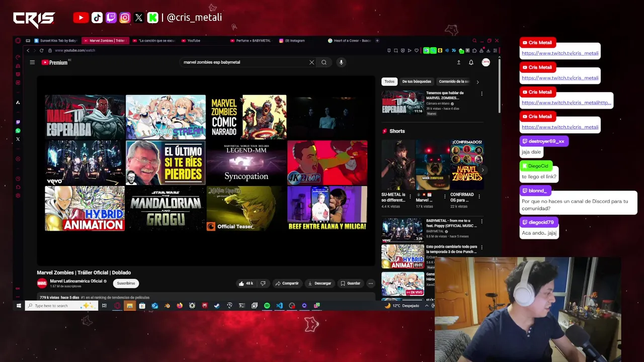Open the YouTube hamburger guide menu
644x362 pixels.
click(32, 62)
